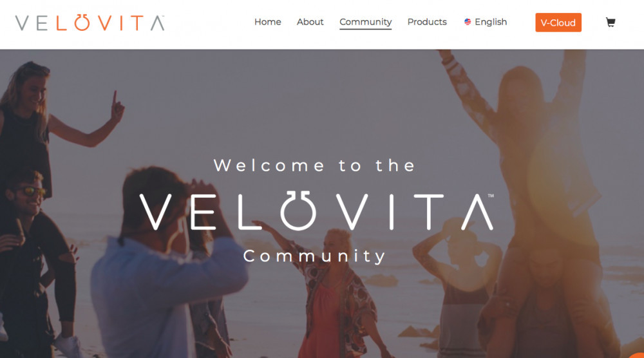This screenshot has height=358, width=644.
Task: Select the underlined Community nav item
Action: [366, 23]
